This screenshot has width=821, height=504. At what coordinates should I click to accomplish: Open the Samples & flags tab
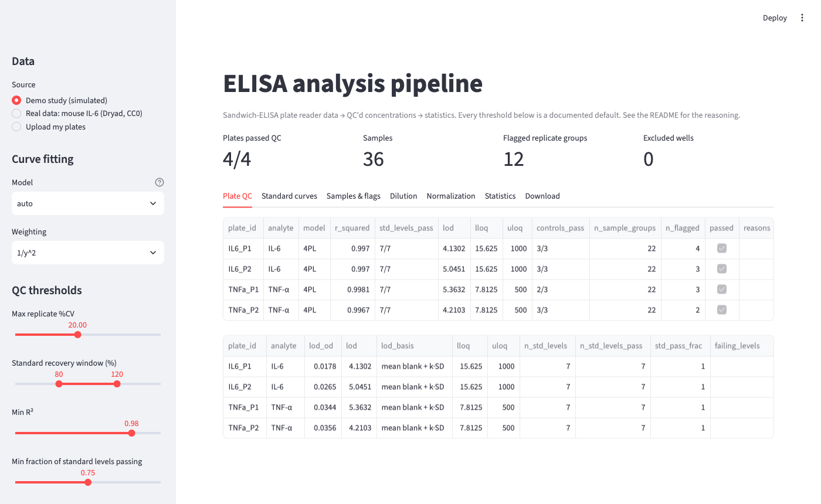(354, 196)
